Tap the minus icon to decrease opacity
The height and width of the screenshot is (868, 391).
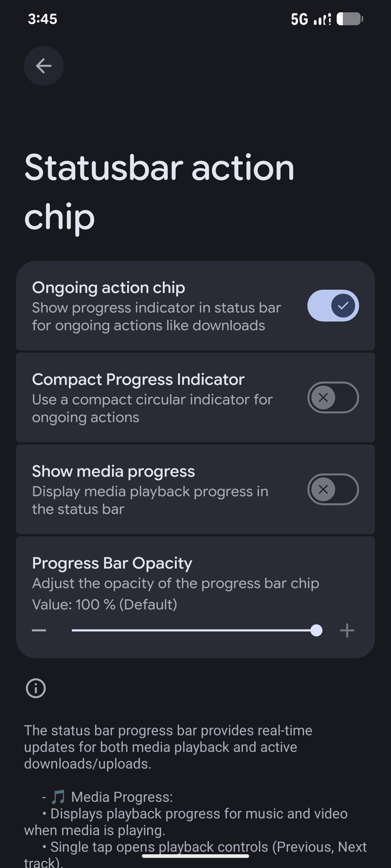39,631
